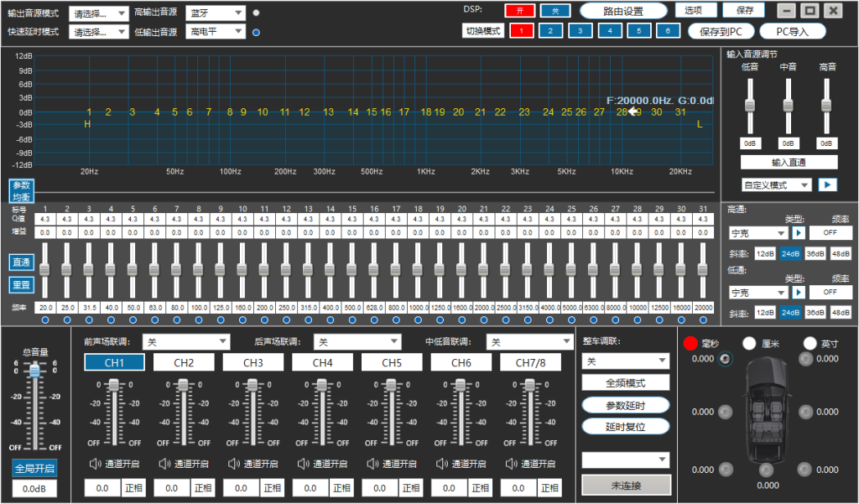The image size is (859, 504).
Task: Mute CH4 with its speaker icon
Action: pos(303,464)
